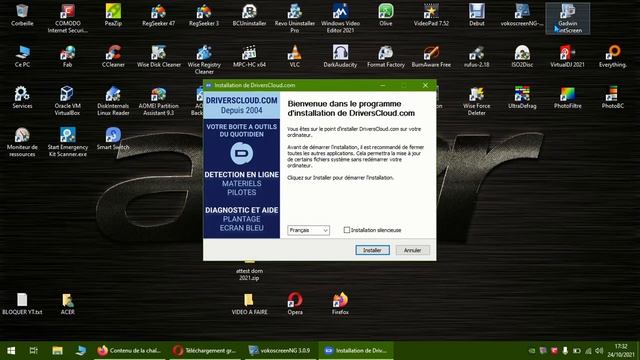The image size is (640, 360).
Task: Open File Explorer from taskbar
Action: tap(57, 351)
